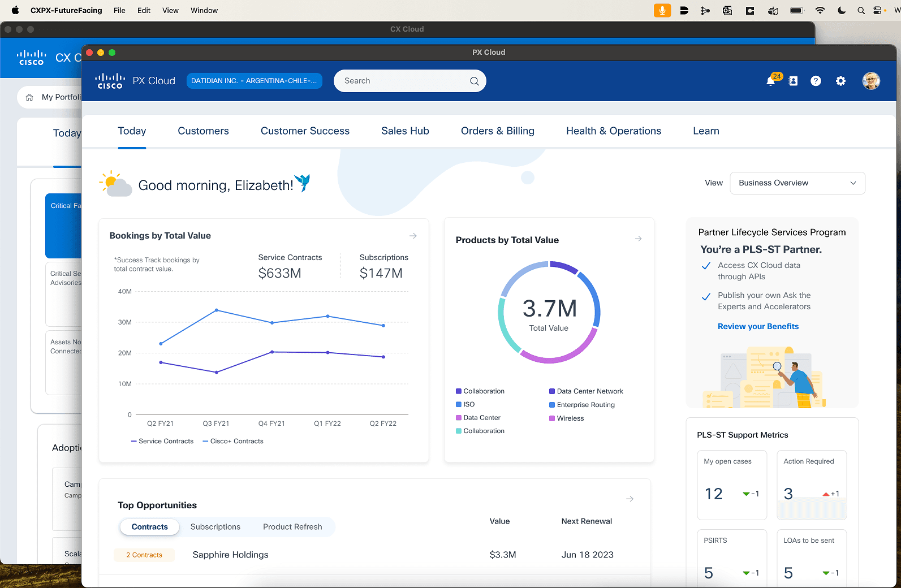Click the Review your Benefits link
This screenshot has width=901, height=588.
pos(758,327)
